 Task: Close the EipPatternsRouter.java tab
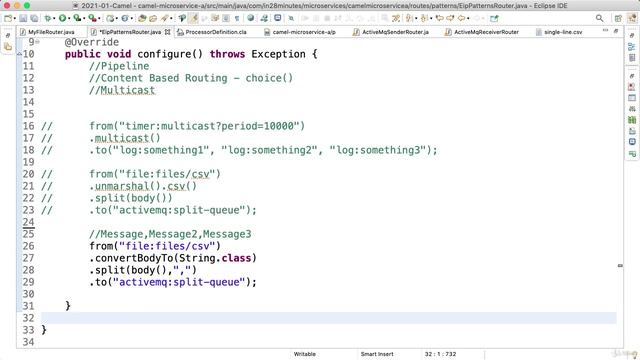[167, 32]
